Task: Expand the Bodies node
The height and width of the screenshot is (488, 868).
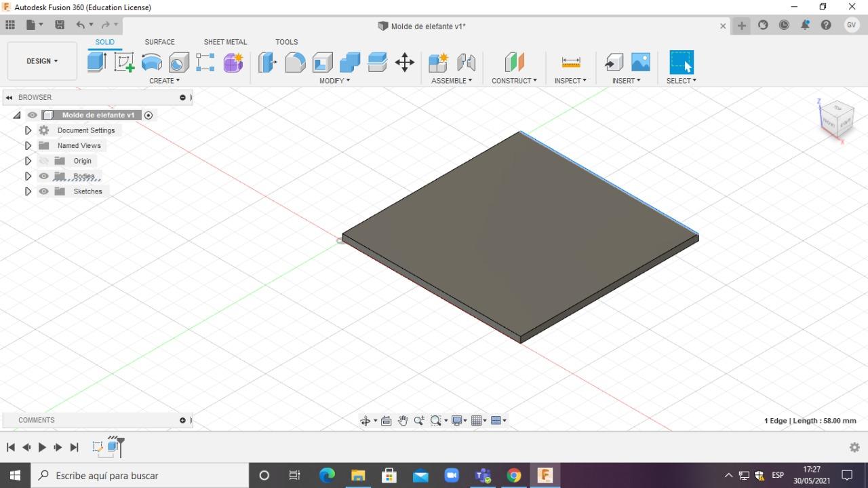Action: pos(28,176)
